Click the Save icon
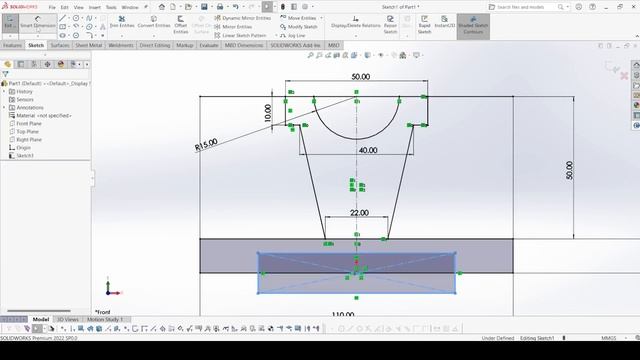 click(x=204, y=7)
